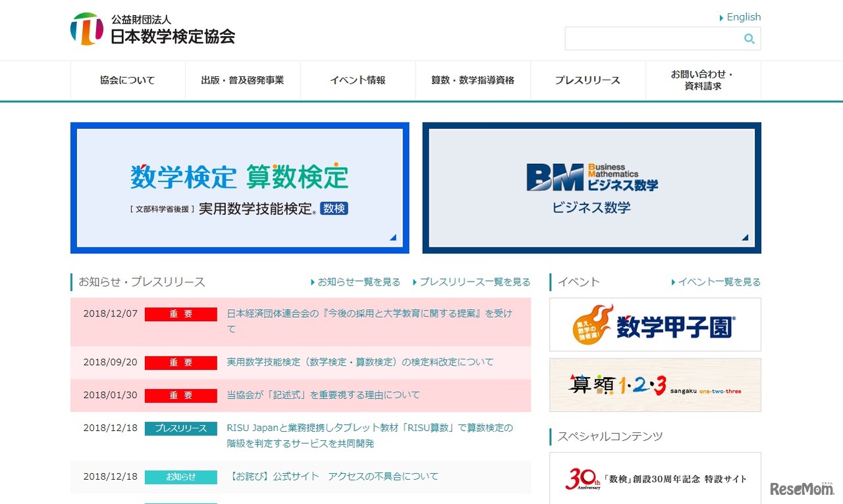Screen dimensions: 843x504
Task: Select the イベント情報 menu item
Action: click(357, 80)
